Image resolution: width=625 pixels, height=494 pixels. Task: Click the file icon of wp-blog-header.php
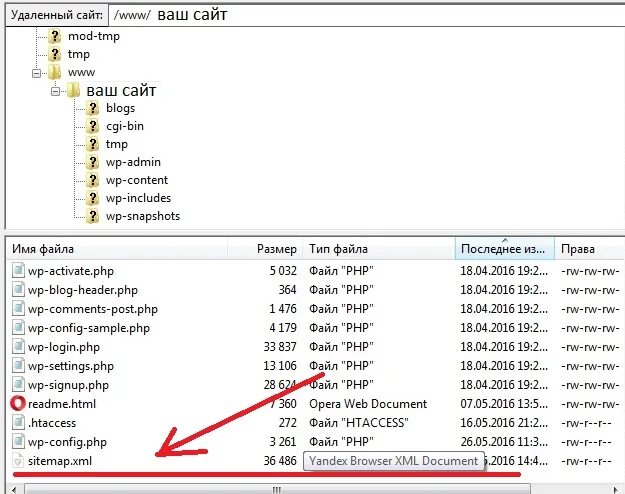click(x=18, y=289)
